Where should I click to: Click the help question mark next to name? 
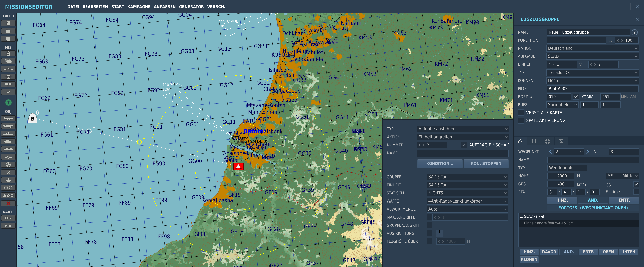(x=634, y=32)
